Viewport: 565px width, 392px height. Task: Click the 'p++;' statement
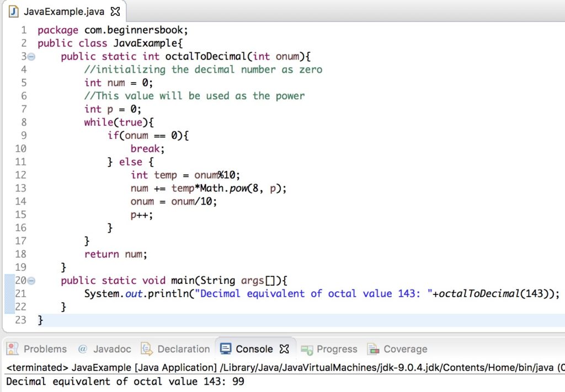142,215
